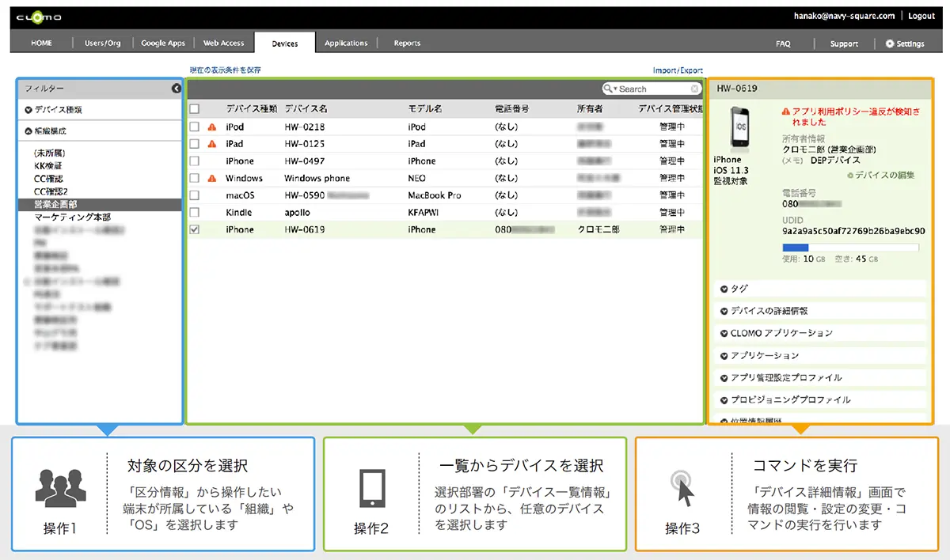Select KK検証 in organization tree
The image size is (950, 560).
pos(48,166)
